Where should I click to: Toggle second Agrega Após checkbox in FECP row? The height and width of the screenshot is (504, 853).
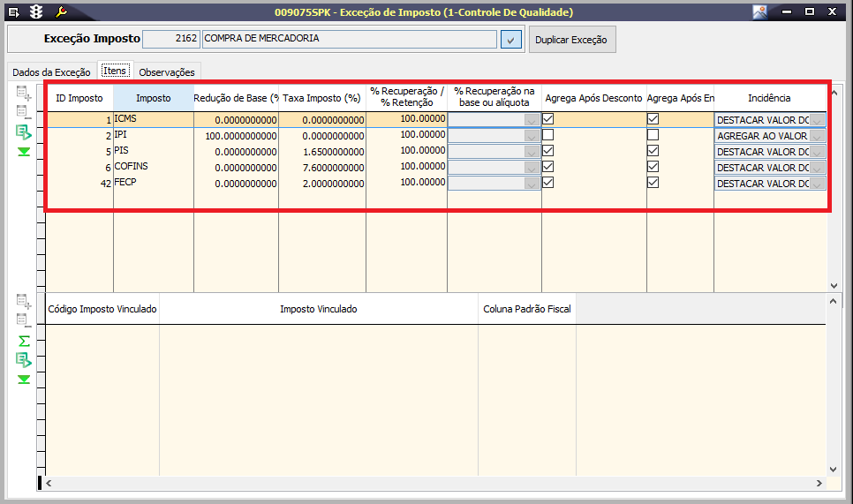pos(653,183)
